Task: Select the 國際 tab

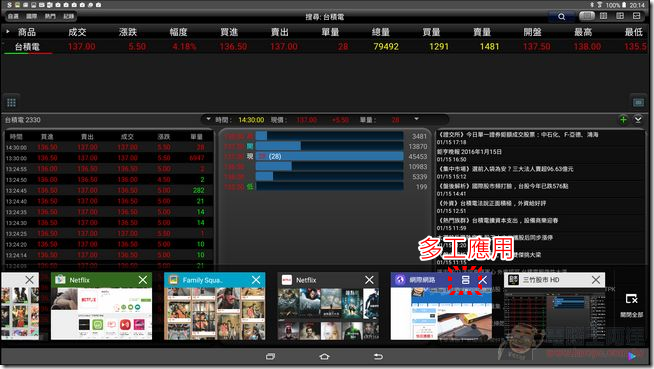Action: pos(32,16)
